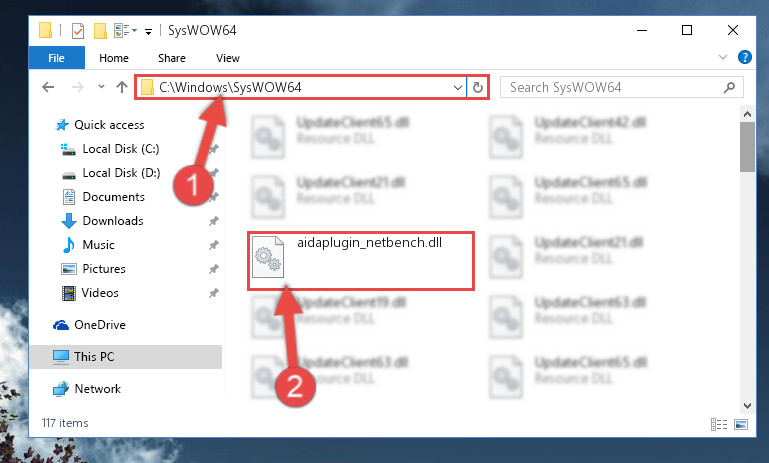Switch to Large icons view button
This screenshot has width=769, height=463.
coord(741,424)
